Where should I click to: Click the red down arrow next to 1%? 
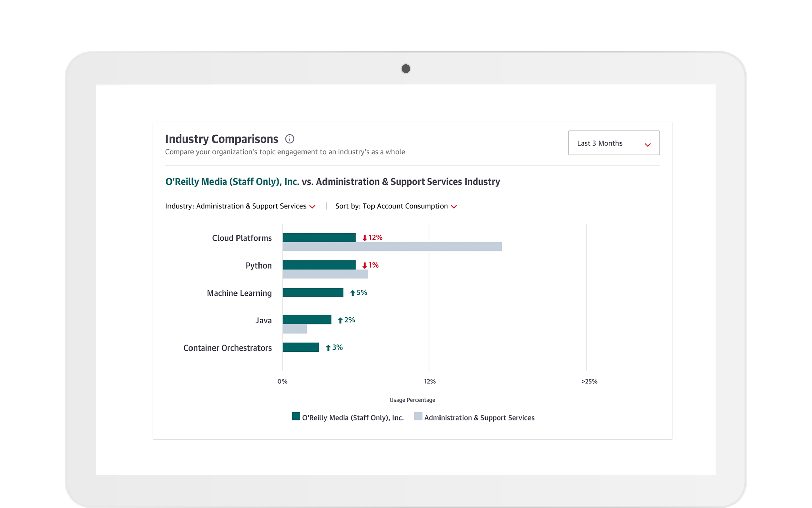pyautogui.click(x=365, y=266)
